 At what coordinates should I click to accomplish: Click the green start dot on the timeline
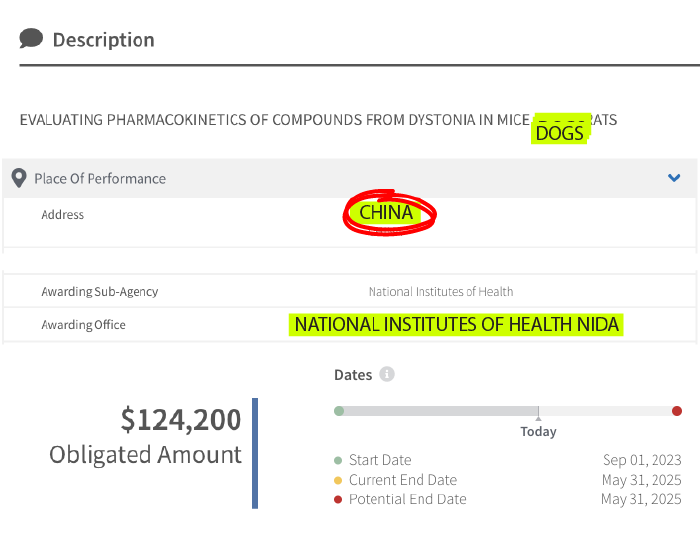click(339, 411)
